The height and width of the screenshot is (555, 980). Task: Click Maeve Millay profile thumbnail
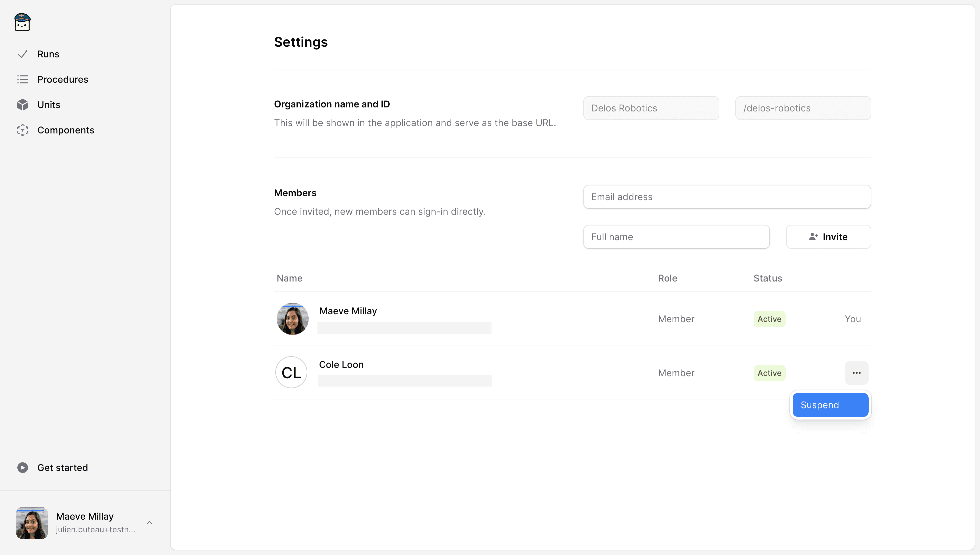tap(292, 319)
